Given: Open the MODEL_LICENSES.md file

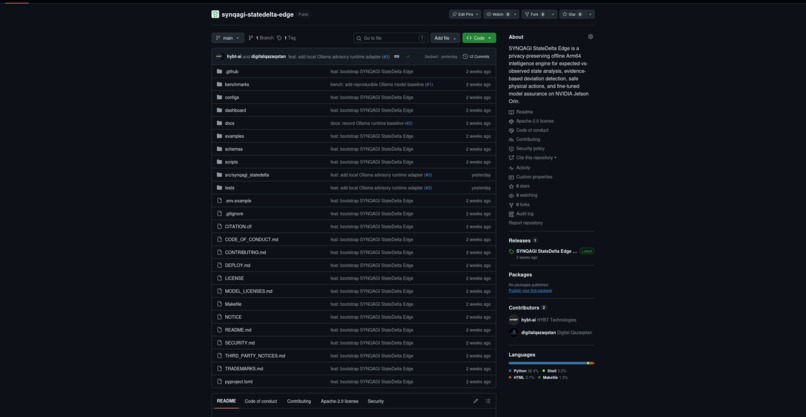Looking at the screenshot, I should tap(248, 291).
